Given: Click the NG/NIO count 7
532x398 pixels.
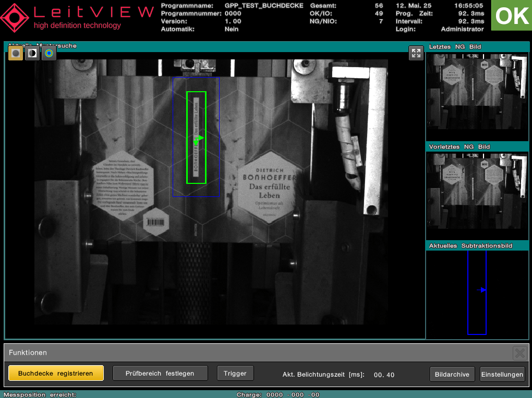Looking at the screenshot, I should pyautogui.click(x=381, y=21).
